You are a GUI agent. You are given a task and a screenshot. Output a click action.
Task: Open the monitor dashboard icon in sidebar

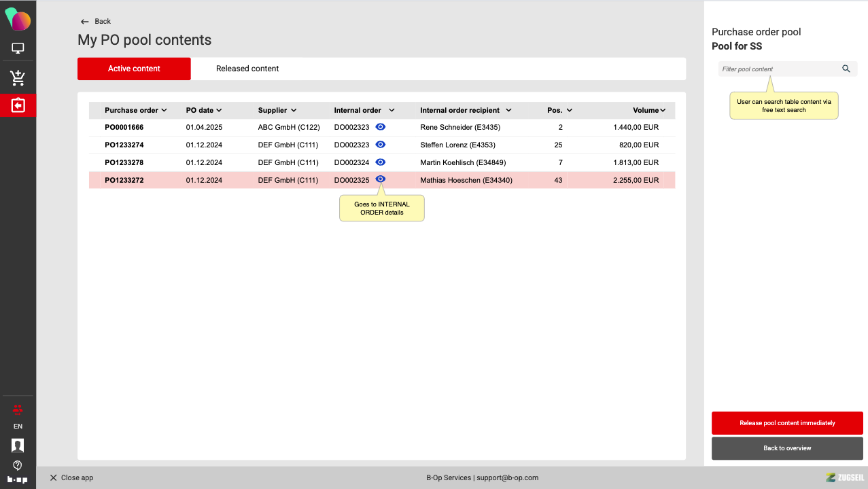coord(18,48)
